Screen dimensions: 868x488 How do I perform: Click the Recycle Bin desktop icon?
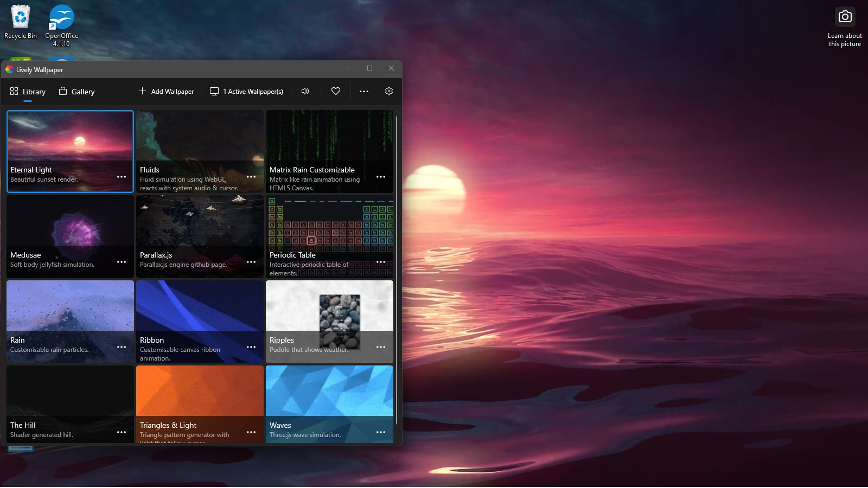click(x=21, y=22)
